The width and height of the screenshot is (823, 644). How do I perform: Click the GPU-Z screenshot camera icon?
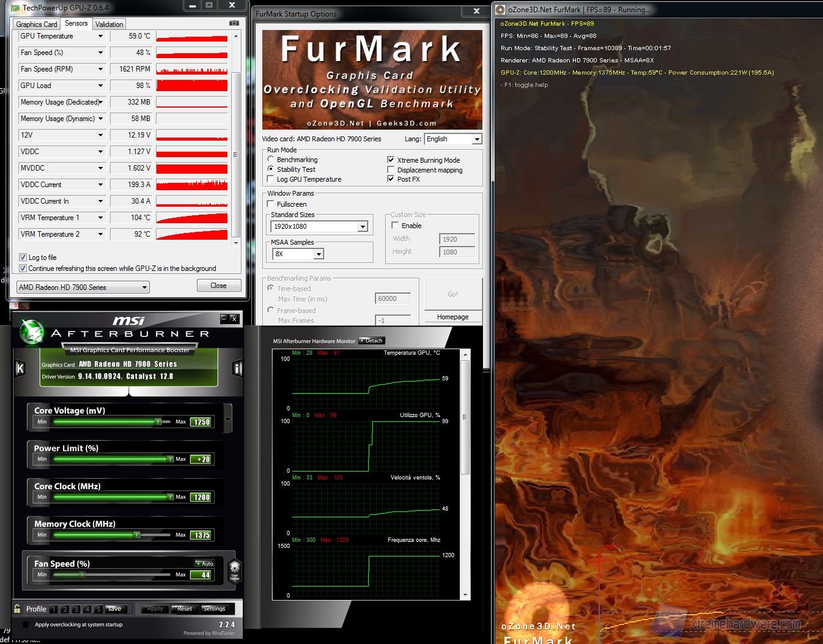pos(234,23)
